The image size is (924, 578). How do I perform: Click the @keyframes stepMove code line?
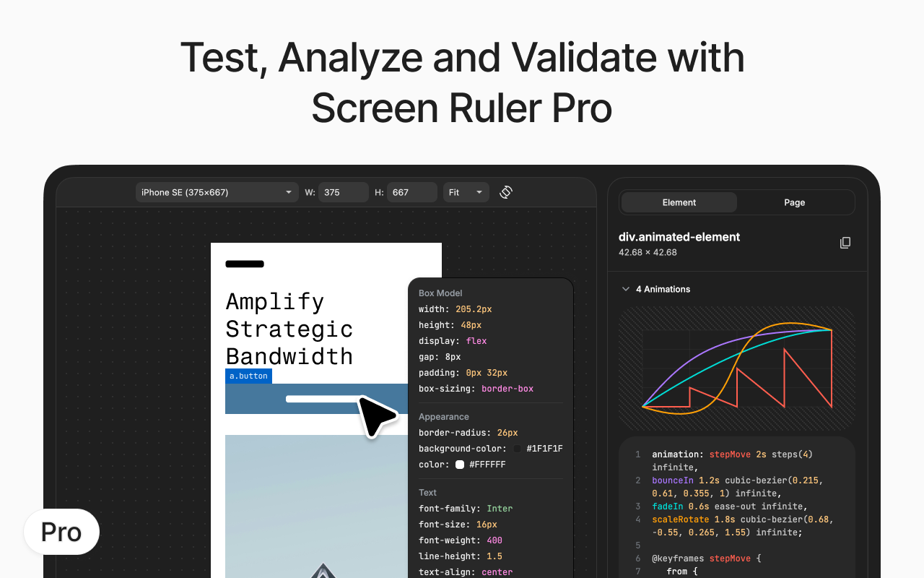[707, 558]
